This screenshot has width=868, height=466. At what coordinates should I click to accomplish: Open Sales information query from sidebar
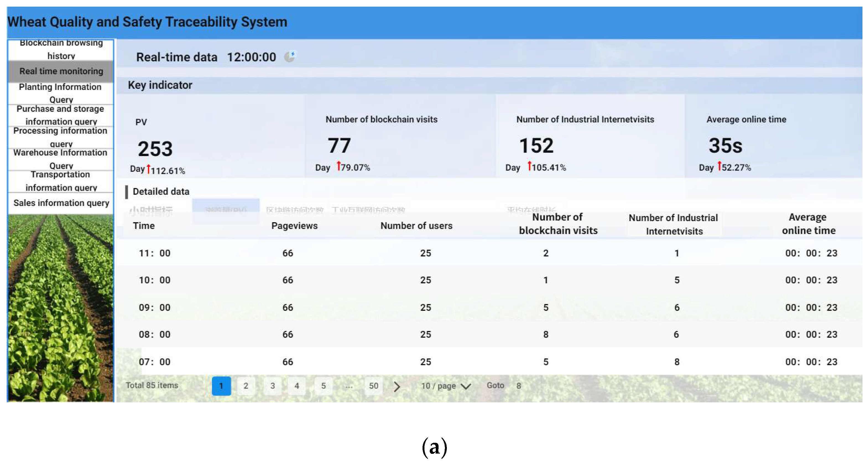coord(61,203)
